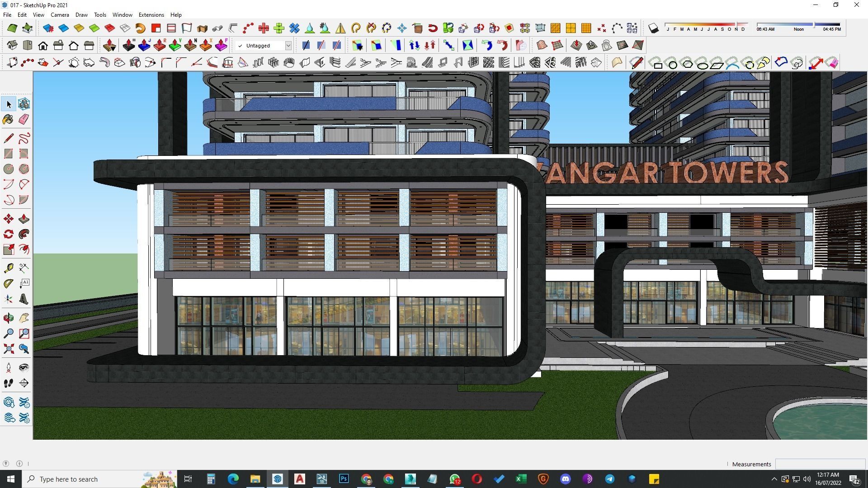Open File Explorer from taskbar
Image resolution: width=868 pixels, height=488 pixels.
pos(255,479)
